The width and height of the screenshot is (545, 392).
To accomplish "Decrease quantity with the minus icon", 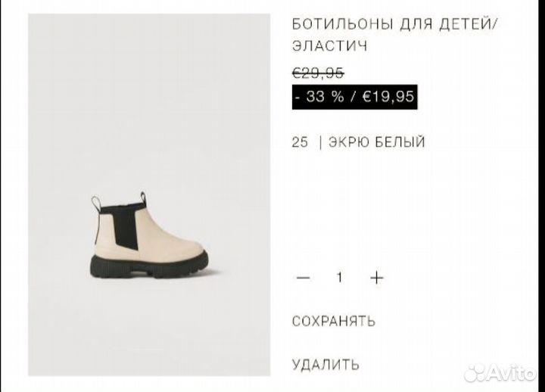I will (x=303, y=278).
